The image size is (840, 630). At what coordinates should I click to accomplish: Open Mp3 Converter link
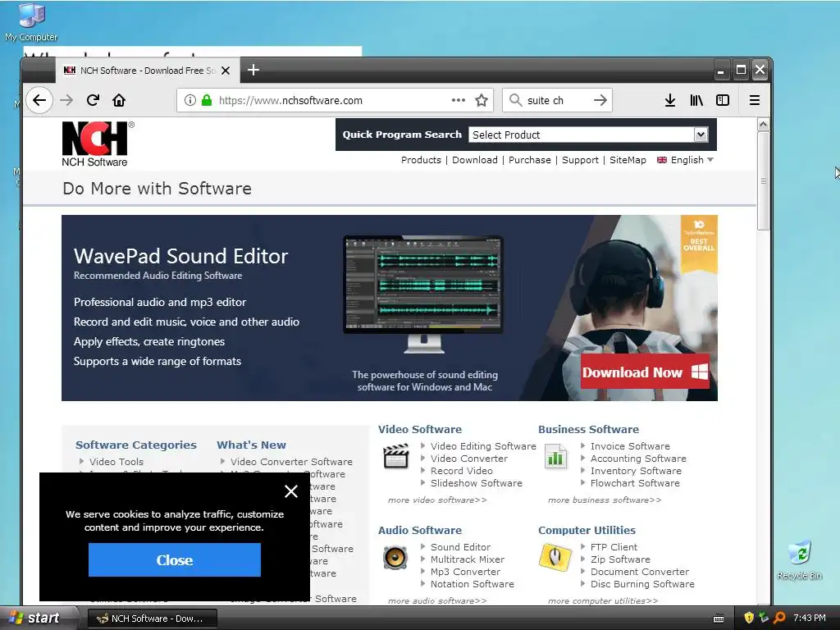pos(466,571)
